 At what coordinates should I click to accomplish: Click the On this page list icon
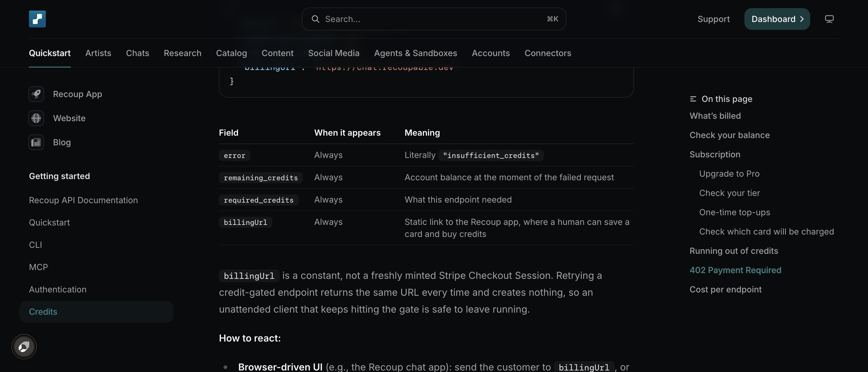(693, 99)
